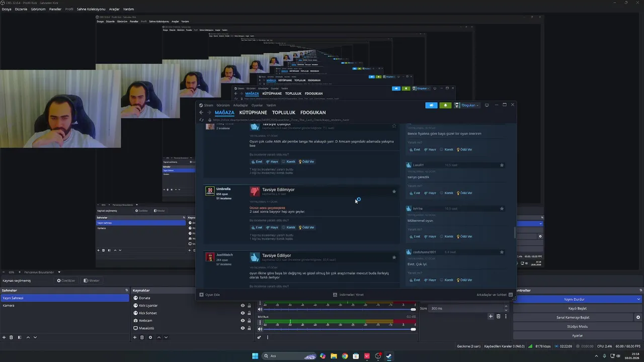Open advanced audio settings gear in the mixer
Viewport: 644px width, 362px height.
pyautogui.click(x=260, y=337)
